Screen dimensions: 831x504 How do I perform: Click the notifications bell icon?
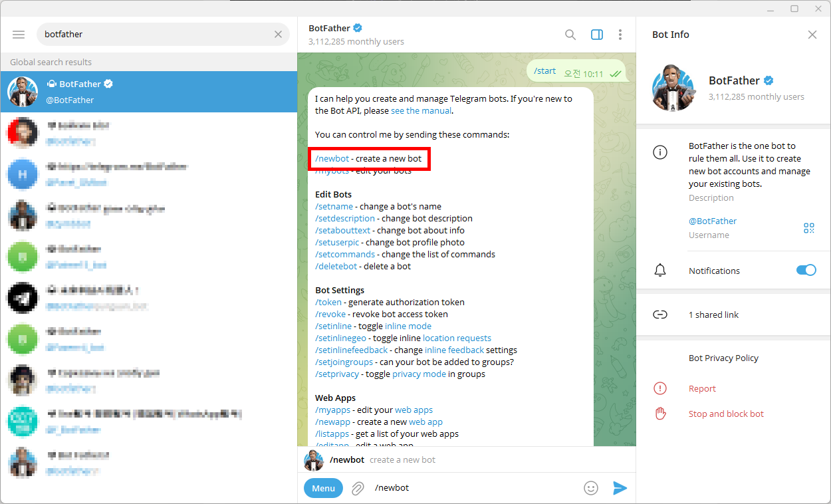pos(660,271)
